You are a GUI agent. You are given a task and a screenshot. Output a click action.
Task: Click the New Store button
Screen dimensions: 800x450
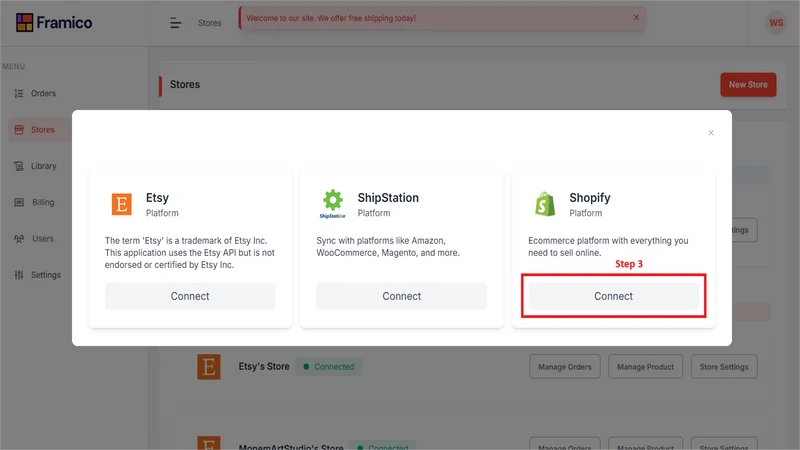pos(748,85)
